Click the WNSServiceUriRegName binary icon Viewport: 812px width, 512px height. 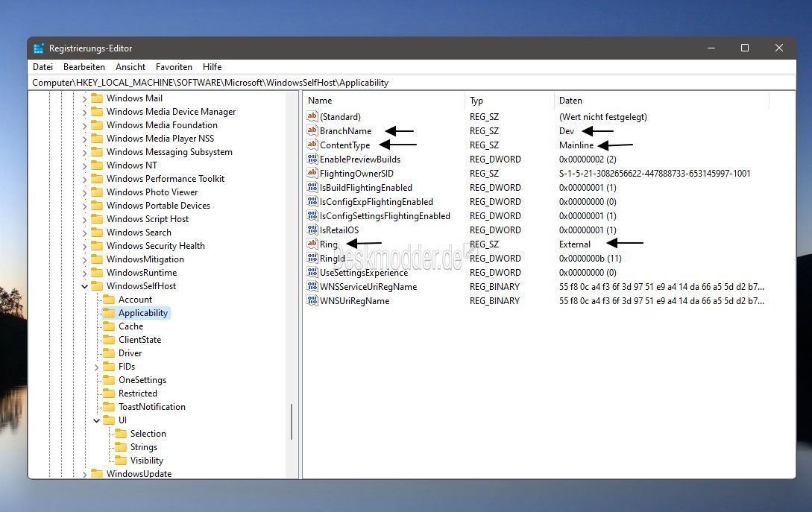(312, 286)
